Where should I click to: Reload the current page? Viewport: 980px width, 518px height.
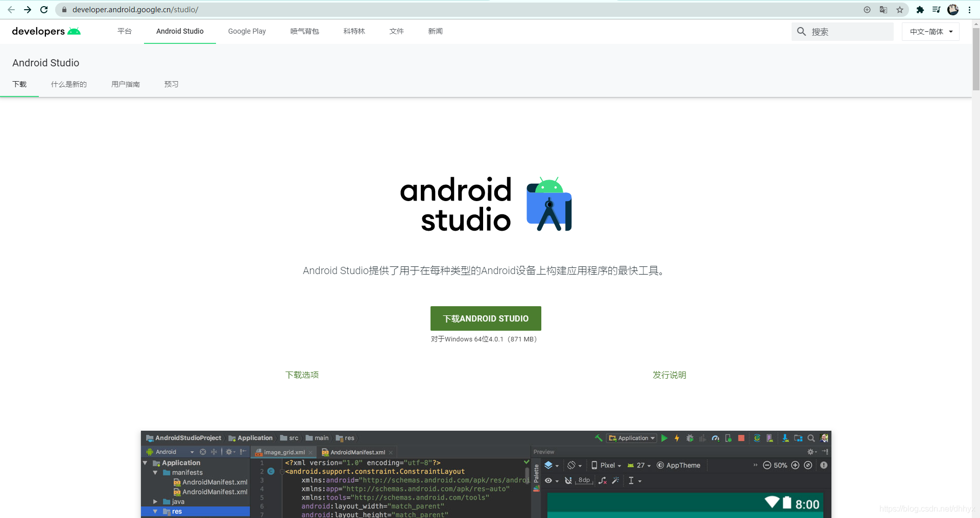pos(44,10)
